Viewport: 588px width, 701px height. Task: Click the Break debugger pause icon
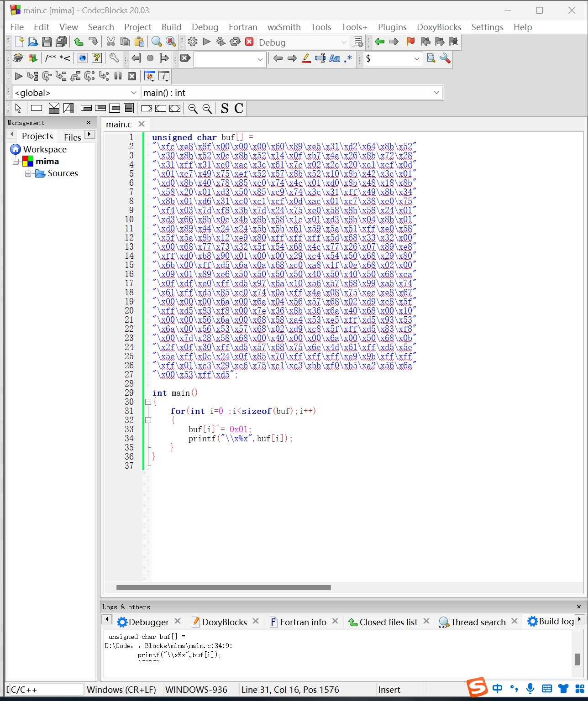pyautogui.click(x=118, y=76)
